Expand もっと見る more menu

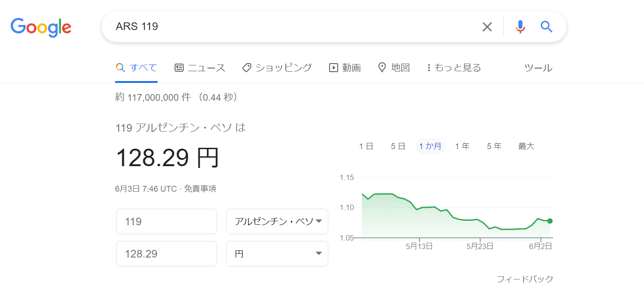click(454, 68)
